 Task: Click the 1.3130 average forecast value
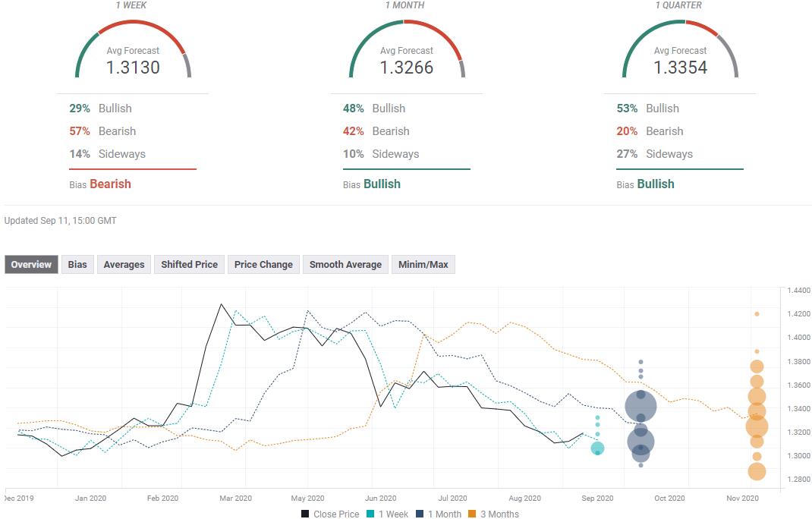[x=133, y=68]
